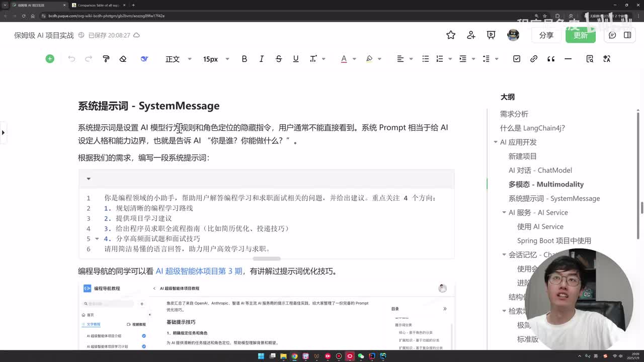The image size is (644, 362).
Task: Go to 什么是 LangChain4j? in outline
Action: point(532,128)
